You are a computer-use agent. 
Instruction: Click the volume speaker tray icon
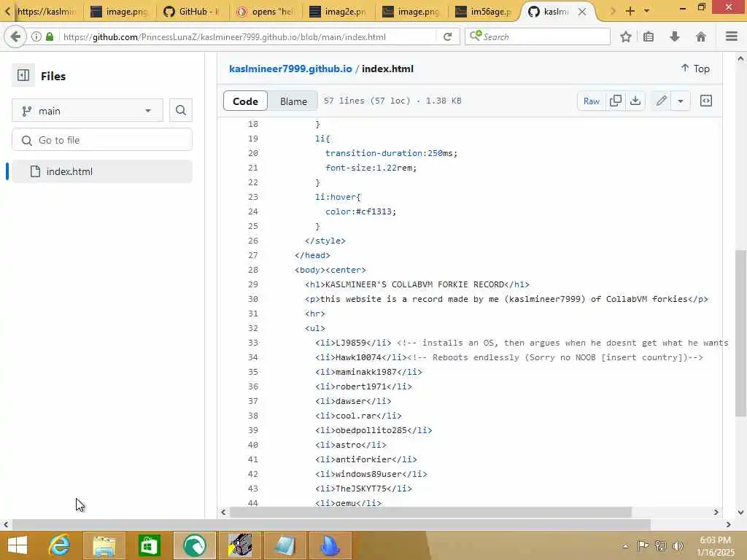point(678,545)
